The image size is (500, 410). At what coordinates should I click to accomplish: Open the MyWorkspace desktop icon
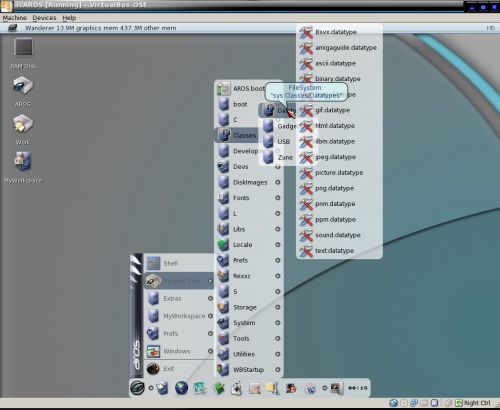(23, 162)
